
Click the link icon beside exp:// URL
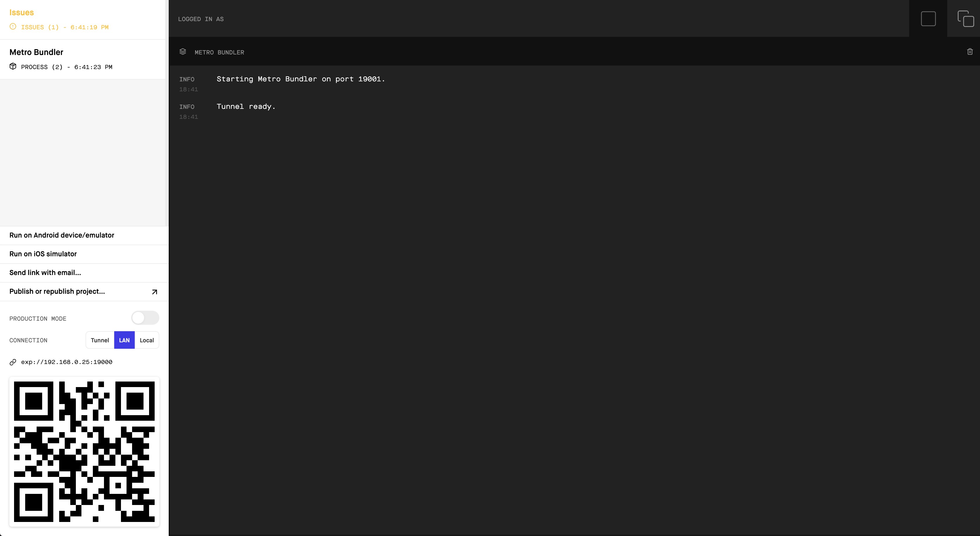pyautogui.click(x=13, y=362)
